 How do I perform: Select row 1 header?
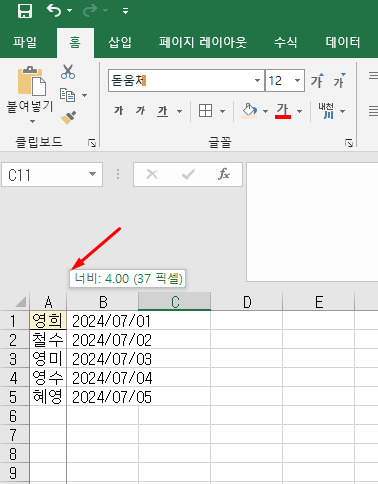(x=14, y=321)
